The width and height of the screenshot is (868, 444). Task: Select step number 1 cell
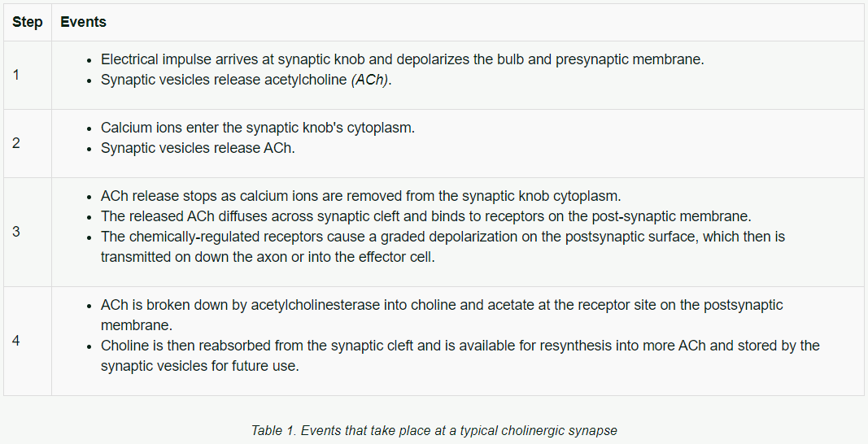pyautogui.click(x=27, y=75)
